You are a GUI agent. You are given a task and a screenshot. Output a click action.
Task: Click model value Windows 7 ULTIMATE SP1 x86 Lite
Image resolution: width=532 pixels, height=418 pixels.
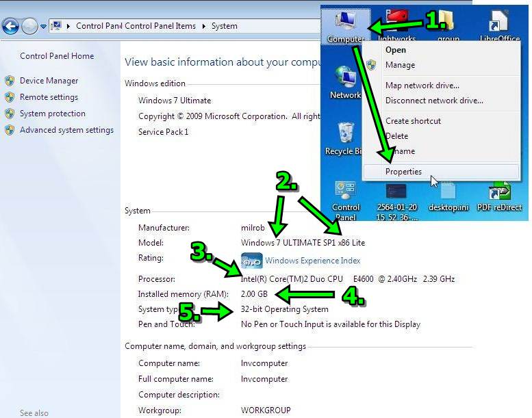click(x=303, y=243)
